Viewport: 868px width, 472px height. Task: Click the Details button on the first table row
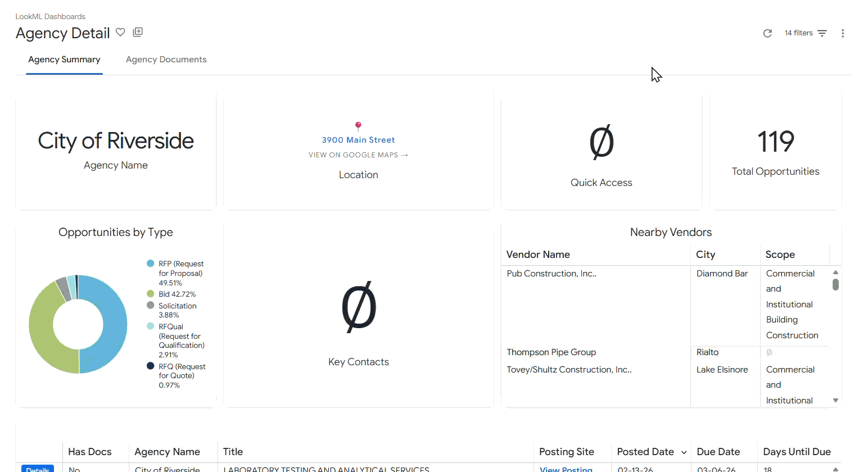(x=37, y=469)
